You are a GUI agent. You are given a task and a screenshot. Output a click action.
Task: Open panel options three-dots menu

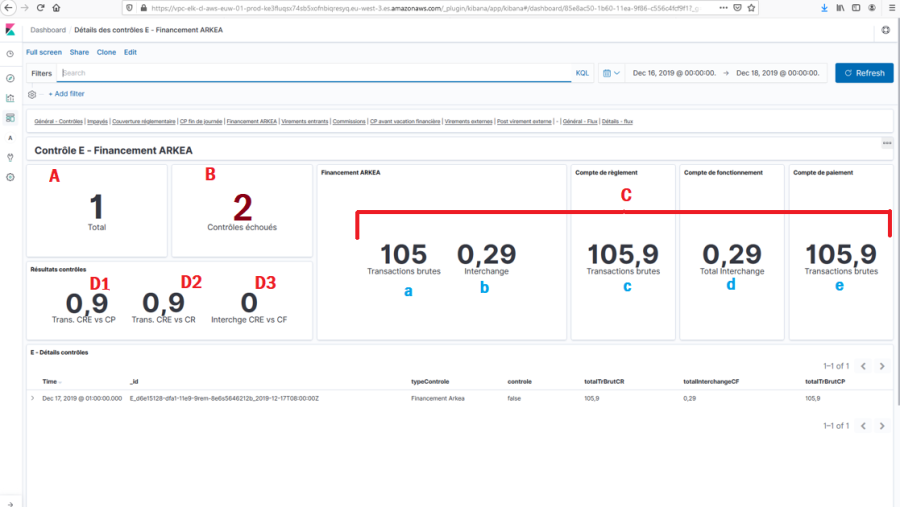886,144
